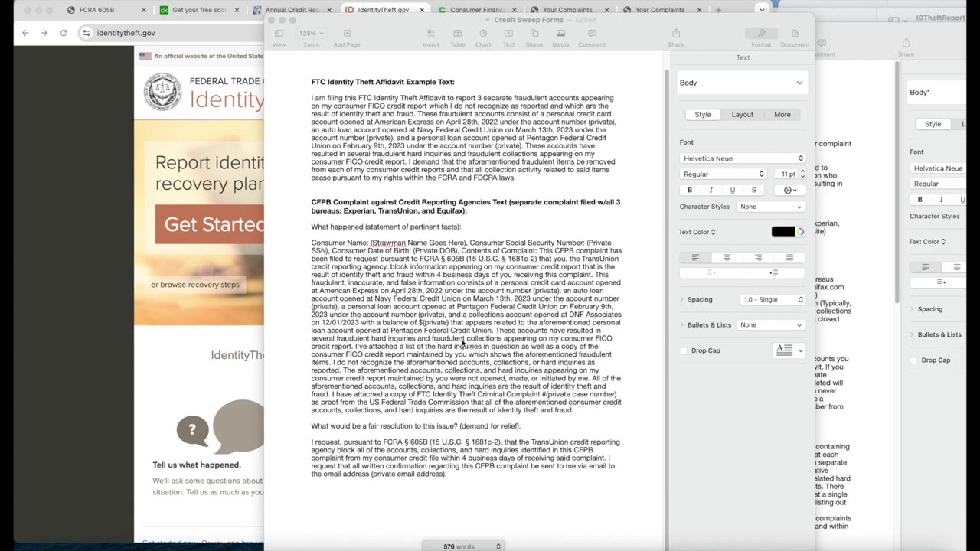The image size is (980, 551).
Task: Expand the Spacing section in front window
Action: coord(682,299)
